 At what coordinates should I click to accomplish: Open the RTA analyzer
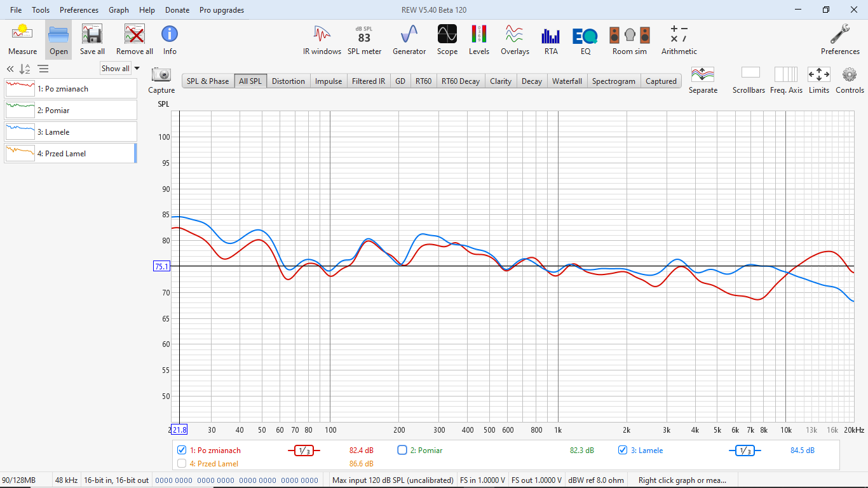550,39
